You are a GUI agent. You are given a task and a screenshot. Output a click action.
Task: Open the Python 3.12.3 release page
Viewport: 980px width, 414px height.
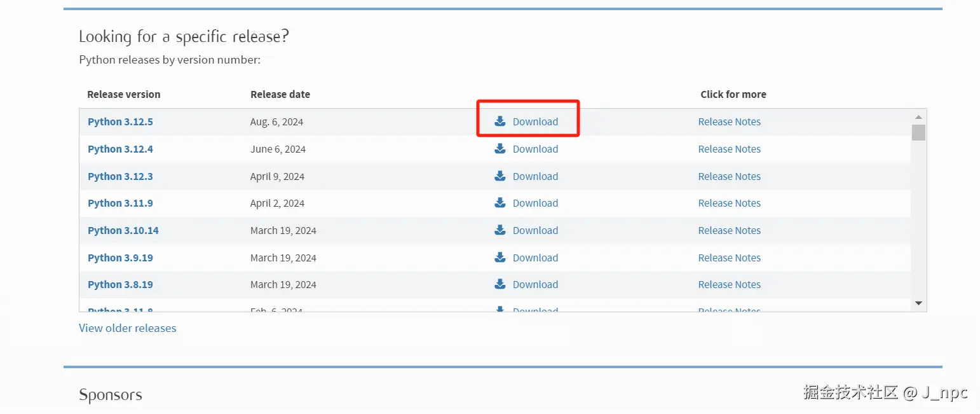pyautogui.click(x=120, y=176)
